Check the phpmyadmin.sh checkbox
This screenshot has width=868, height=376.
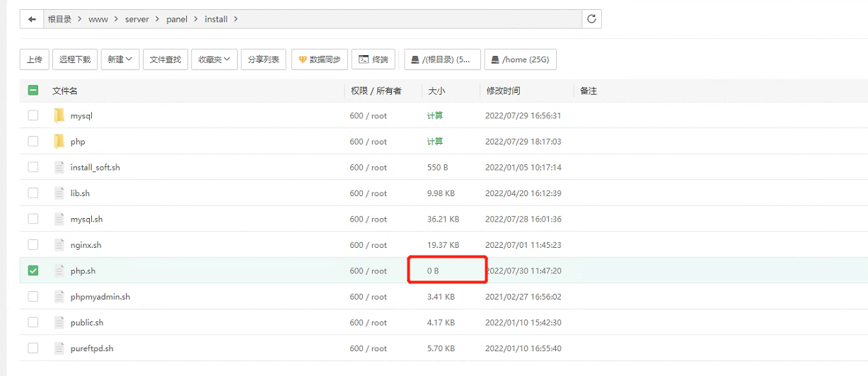[x=33, y=297]
